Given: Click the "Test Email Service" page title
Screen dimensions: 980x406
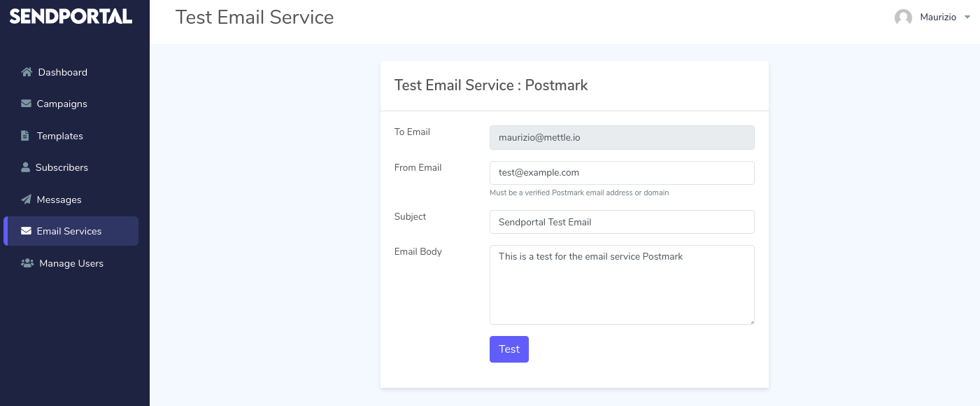Looking at the screenshot, I should point(255,17).
